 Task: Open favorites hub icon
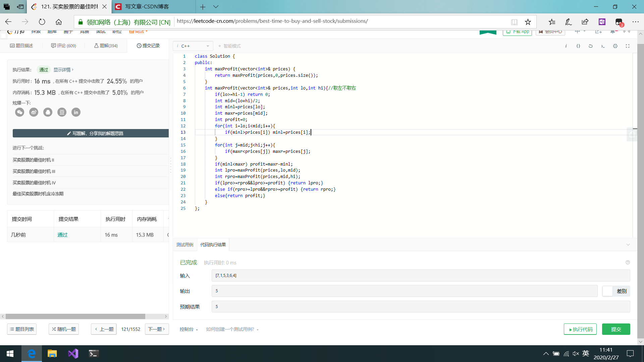[552, 22]
